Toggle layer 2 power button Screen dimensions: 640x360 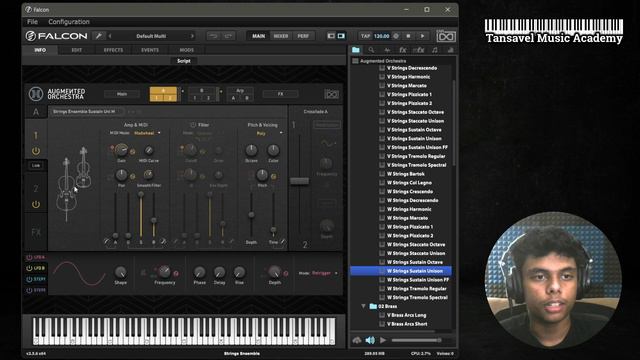click(x=36, y=204)
